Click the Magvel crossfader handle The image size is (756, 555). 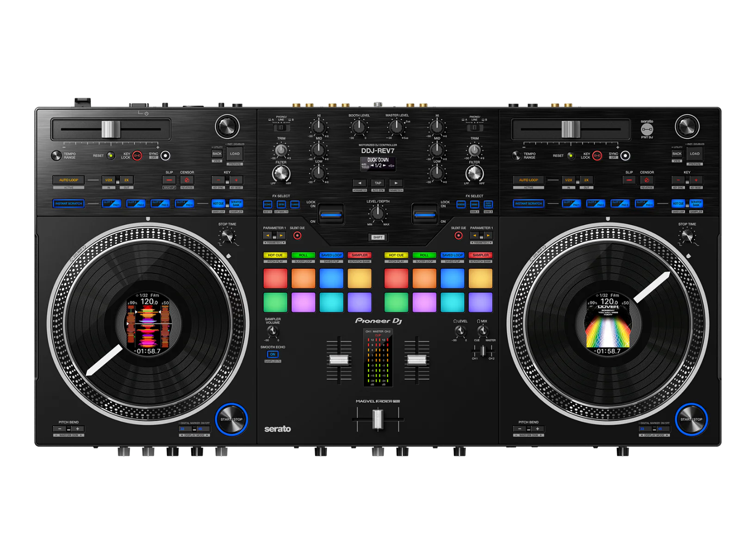point(378,420)
